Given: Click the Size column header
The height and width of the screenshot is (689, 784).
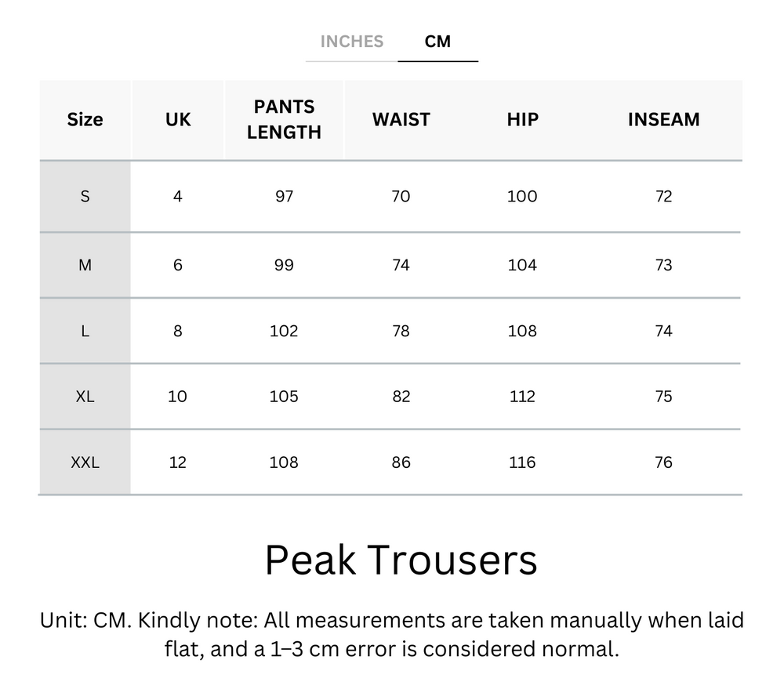Looking at the screenshot, I should pos(84,119).
